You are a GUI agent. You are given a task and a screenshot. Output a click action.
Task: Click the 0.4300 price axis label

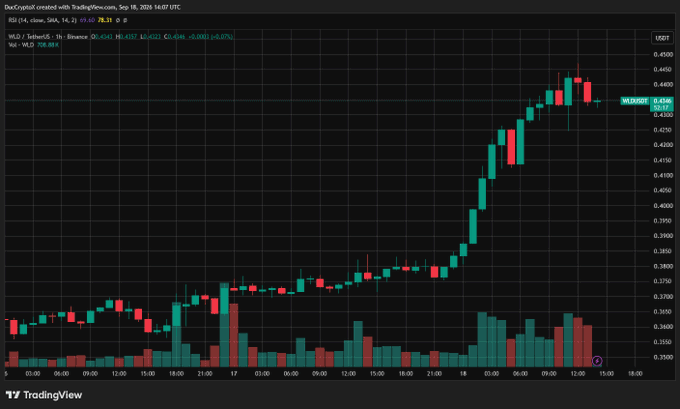663,115
